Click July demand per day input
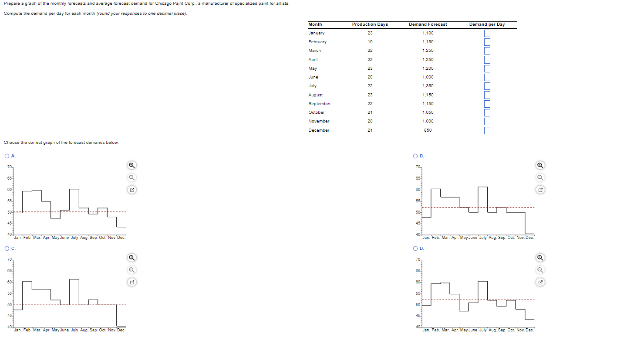Image resolution: width=644 pixels, height=351 pixels. click(x=487, y=86)
